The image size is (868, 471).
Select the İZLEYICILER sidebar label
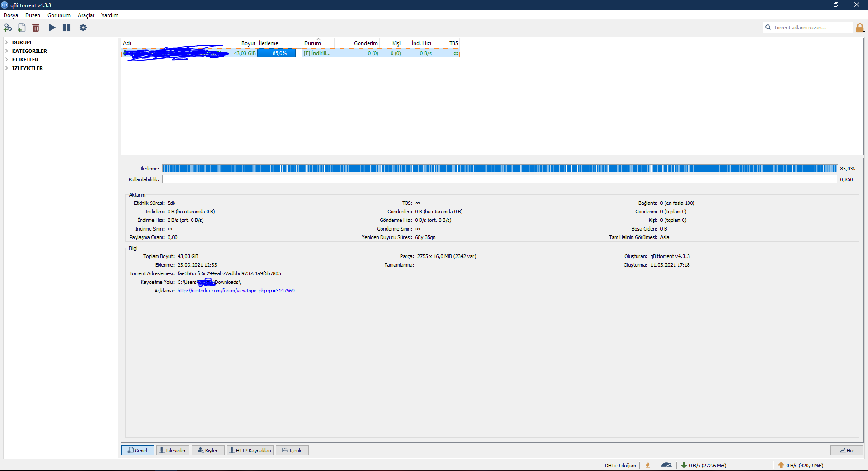click(x=28, y=68)
